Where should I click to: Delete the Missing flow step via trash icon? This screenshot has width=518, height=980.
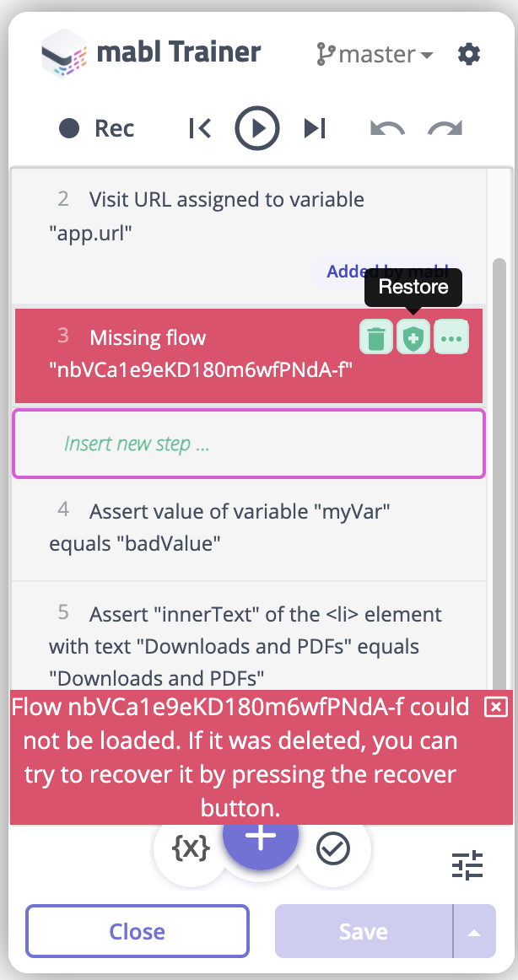(376, 339)
